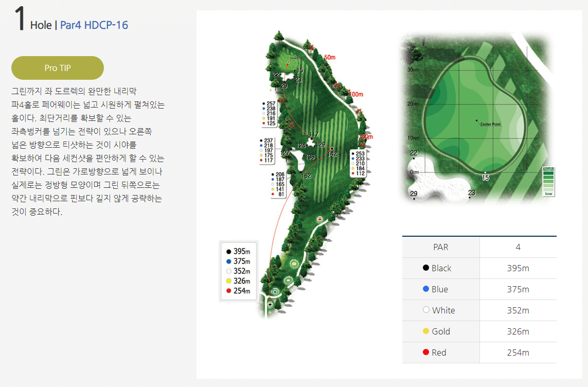
Task: Click the red dot beside 254m in the tee legend
Action: [x=228, y=290]
